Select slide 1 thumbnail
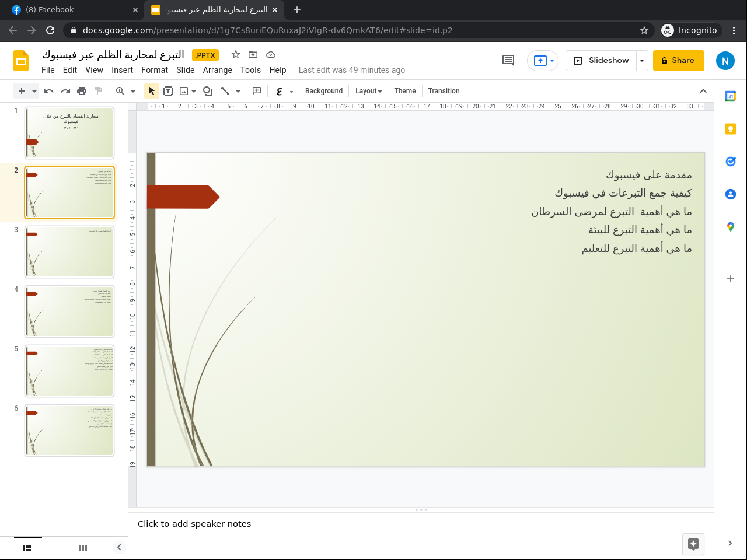This screenshot has height=560, width=747. [x=69, y=133]
